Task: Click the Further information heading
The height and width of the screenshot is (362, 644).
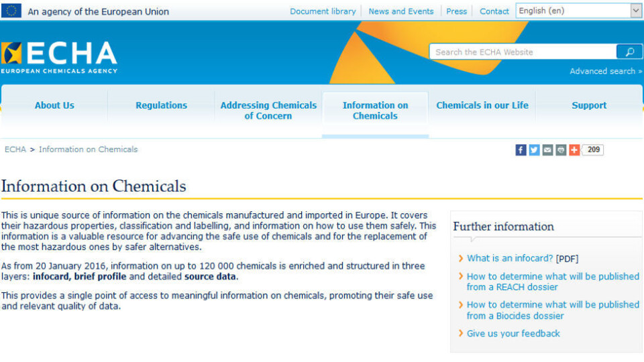Action: click(504, 227)
